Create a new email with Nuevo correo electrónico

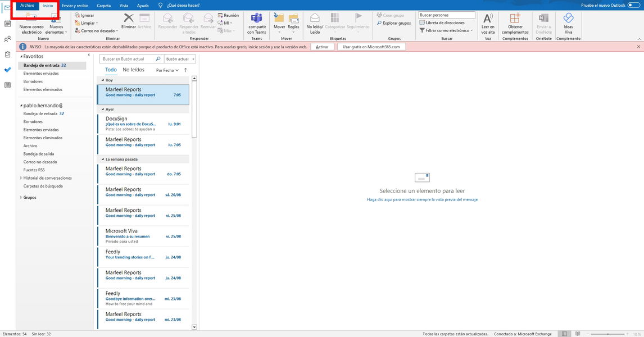click(31, 24)
